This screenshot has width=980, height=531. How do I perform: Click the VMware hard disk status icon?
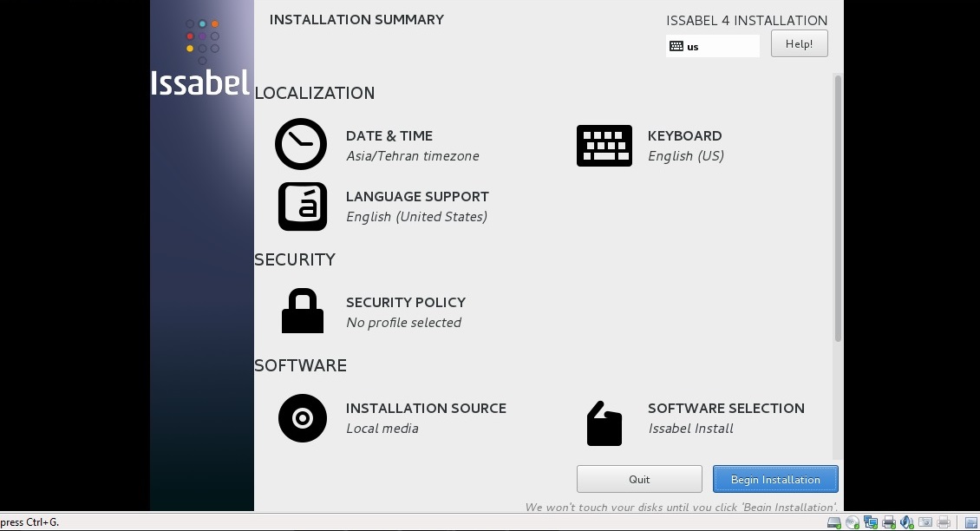coord(834,522)
